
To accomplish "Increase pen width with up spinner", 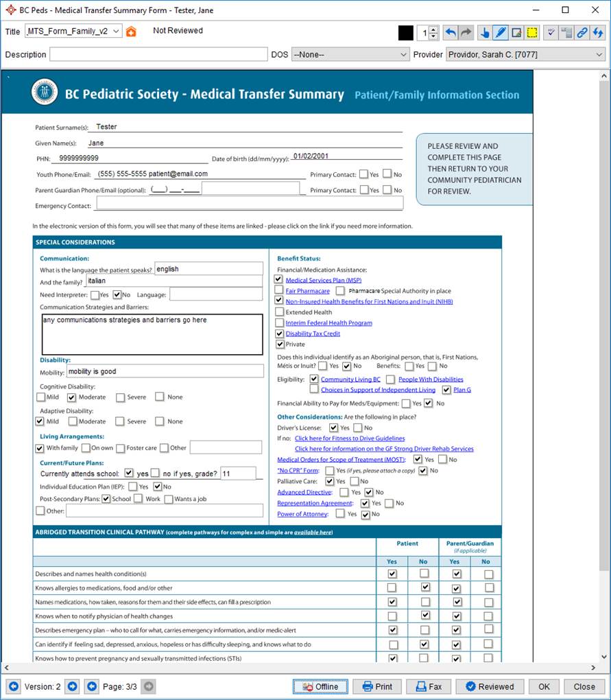I will (433, 29).
